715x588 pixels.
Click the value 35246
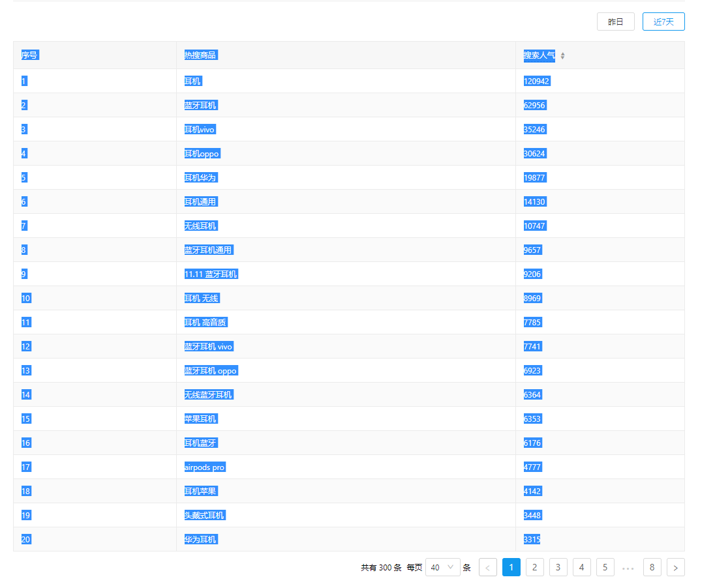pyautogui.click(x=535, y=130)
